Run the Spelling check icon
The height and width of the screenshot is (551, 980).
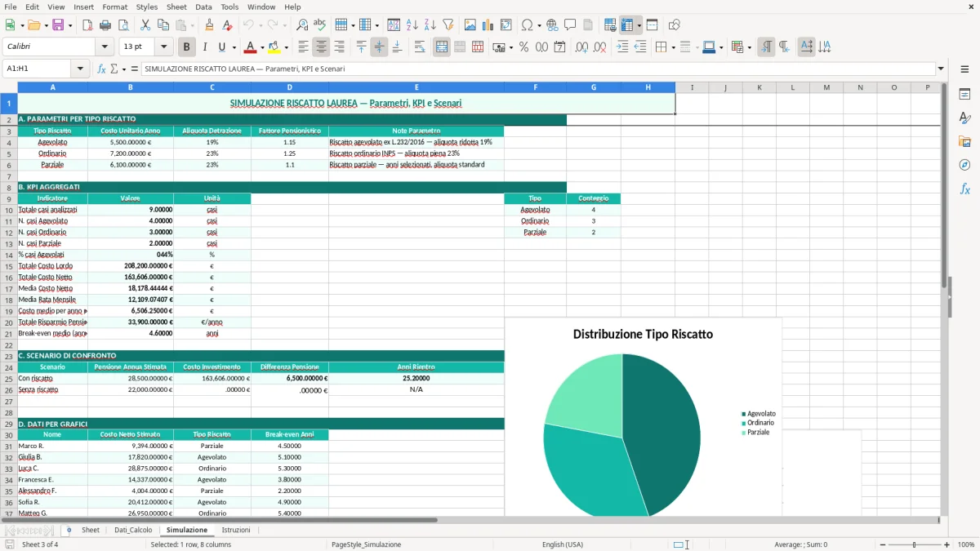(x=320, y=25)
